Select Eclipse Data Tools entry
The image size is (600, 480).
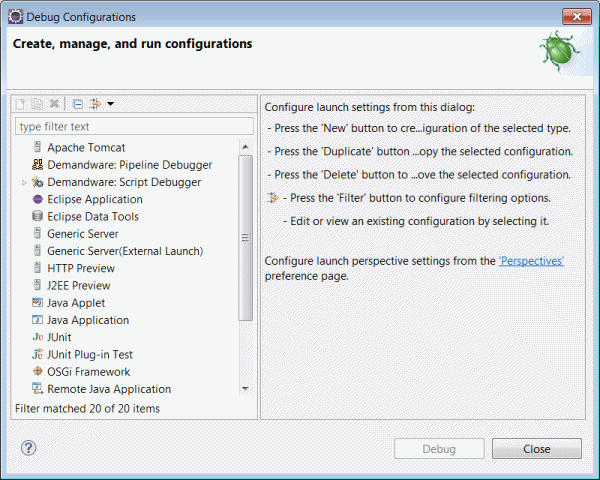coord(93,216)
